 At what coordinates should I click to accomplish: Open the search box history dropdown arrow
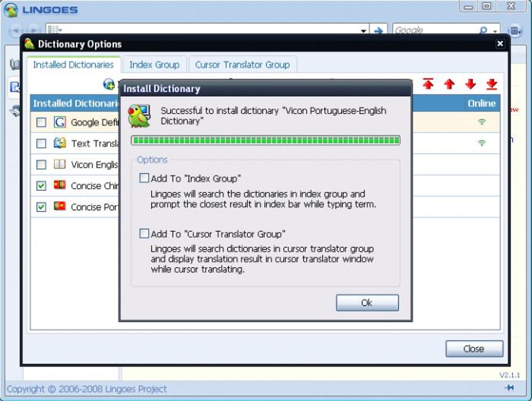pos(364,31)
